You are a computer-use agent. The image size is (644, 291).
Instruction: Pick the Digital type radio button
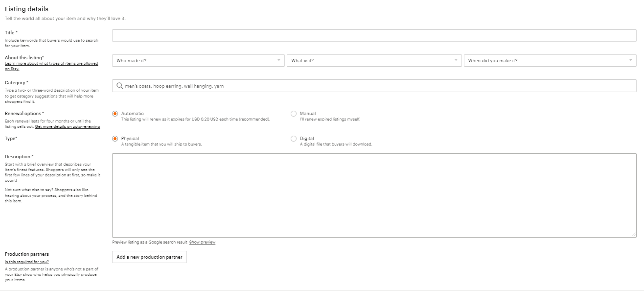coord(294,139)
